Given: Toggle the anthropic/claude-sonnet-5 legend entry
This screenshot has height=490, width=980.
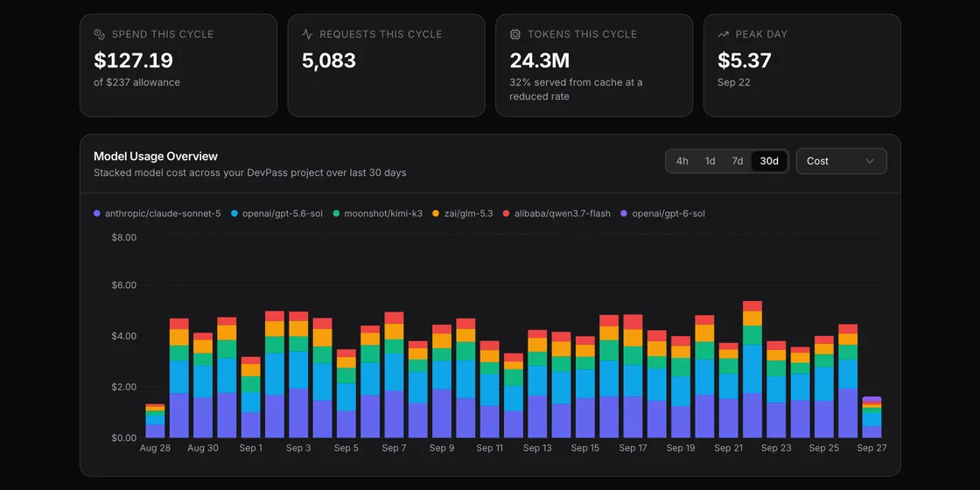Looking at the screenshot, I should (x=157, y=213).
